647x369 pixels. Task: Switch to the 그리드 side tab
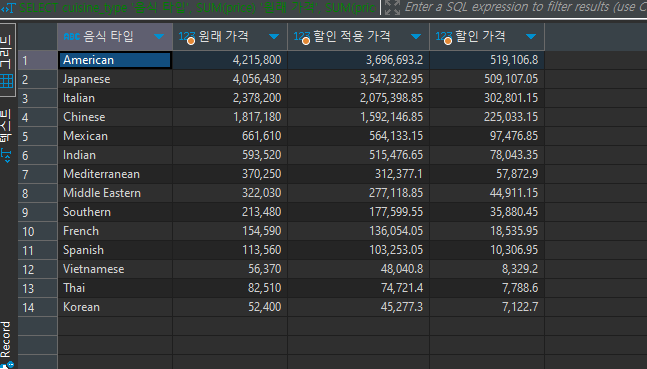7,60
